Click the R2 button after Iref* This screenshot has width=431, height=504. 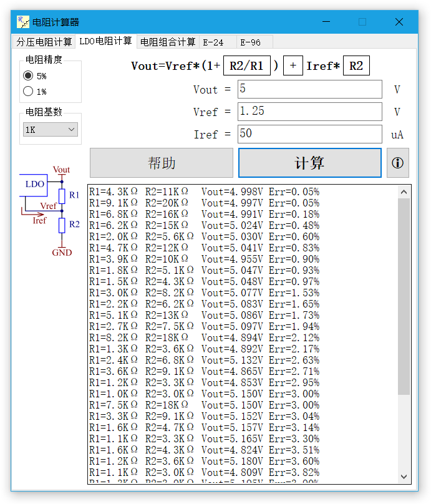356,65
